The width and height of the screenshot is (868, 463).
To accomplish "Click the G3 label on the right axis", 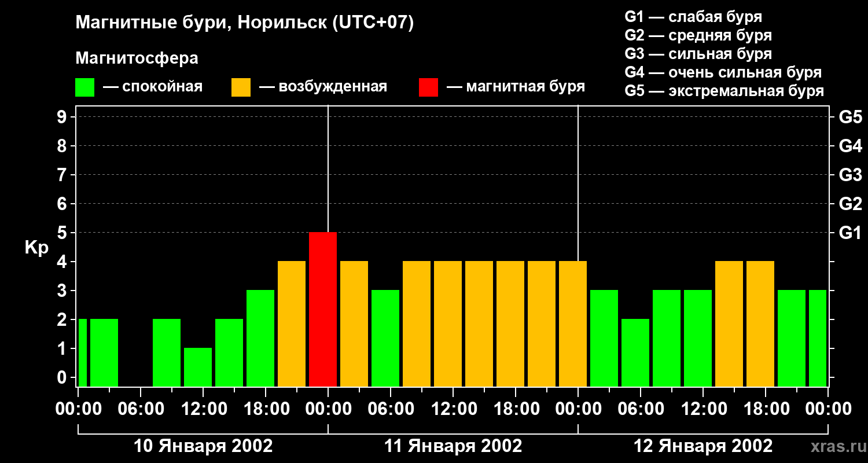I will pyautogui.click(x=850, y=175).
